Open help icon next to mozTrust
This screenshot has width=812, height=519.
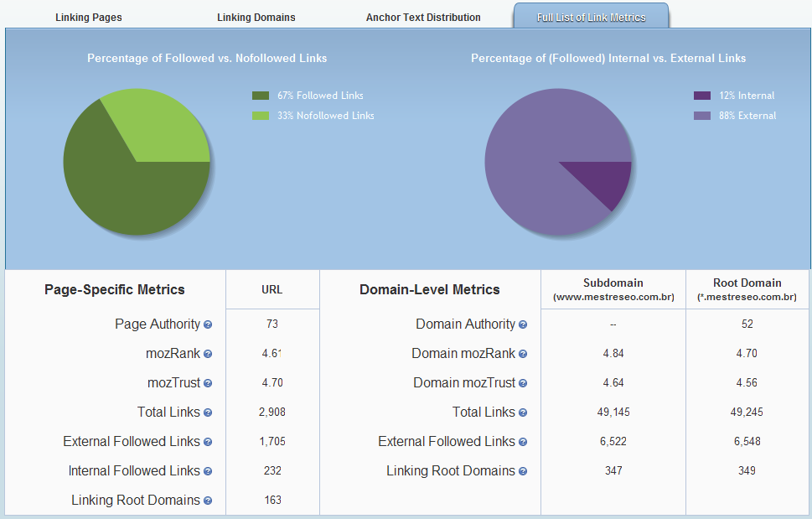click(208, 383)
